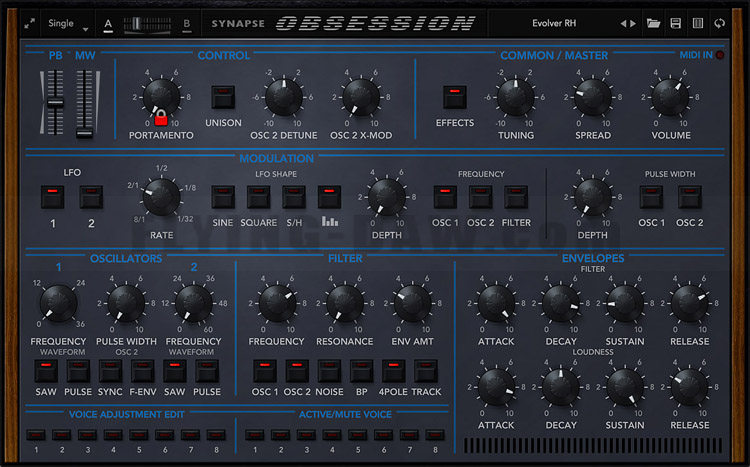The width and height of the screenshot is (750, 467).
Task: Toggle oscillator 1 PULSE waveform
Action: coord(78,371)
